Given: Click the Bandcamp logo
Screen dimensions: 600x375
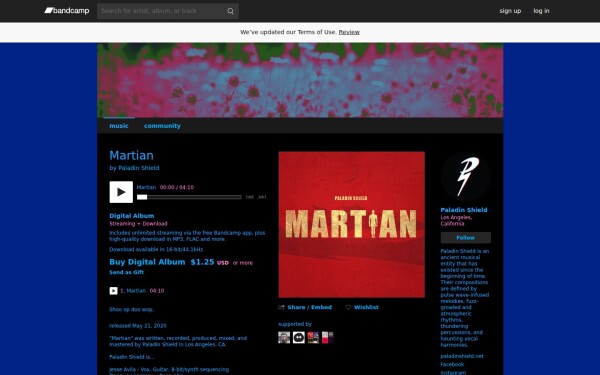Looking at the screenshot, I should 67,11.
